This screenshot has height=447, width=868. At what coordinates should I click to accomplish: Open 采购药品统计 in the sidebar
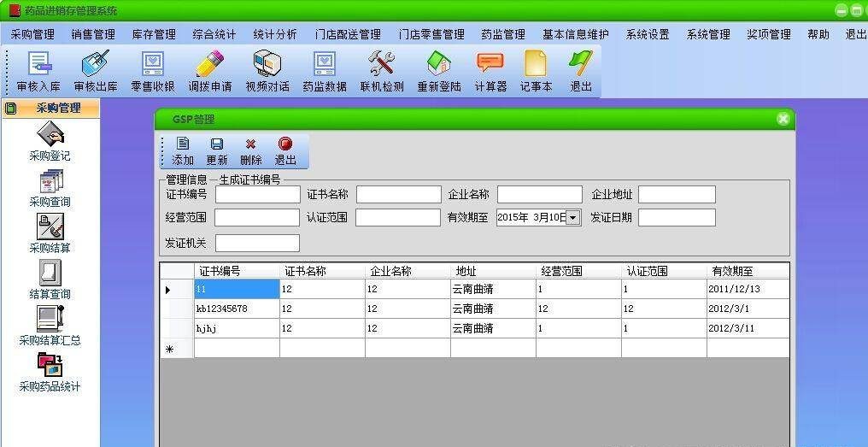pos(50,373)
